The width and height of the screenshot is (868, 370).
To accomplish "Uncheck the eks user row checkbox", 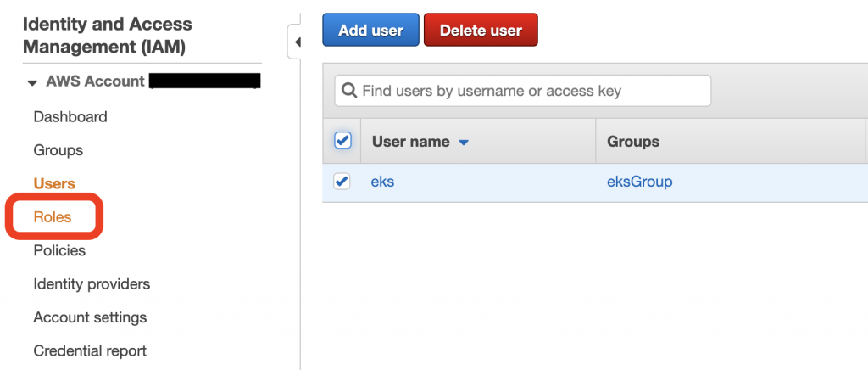I will click(x=342, y=181).
